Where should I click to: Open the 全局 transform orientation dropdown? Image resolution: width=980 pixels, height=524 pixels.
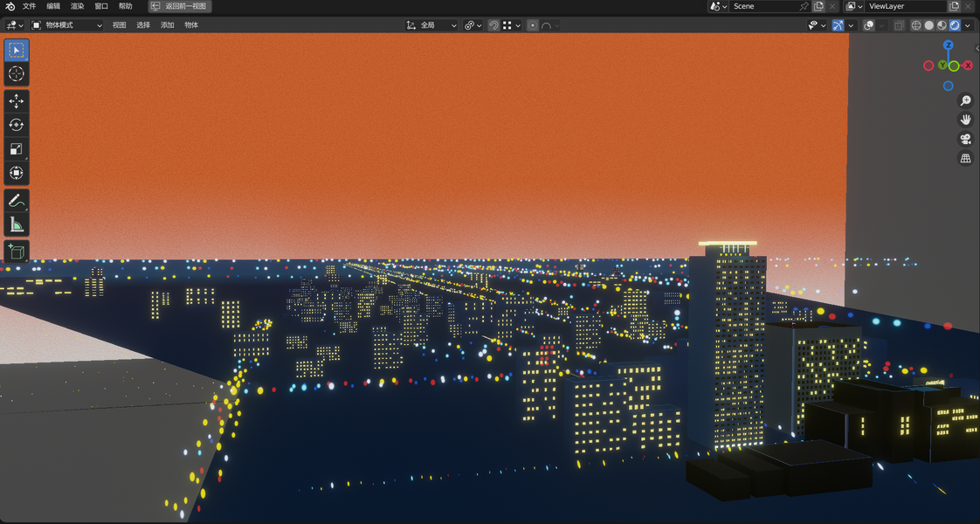[431, 25]
